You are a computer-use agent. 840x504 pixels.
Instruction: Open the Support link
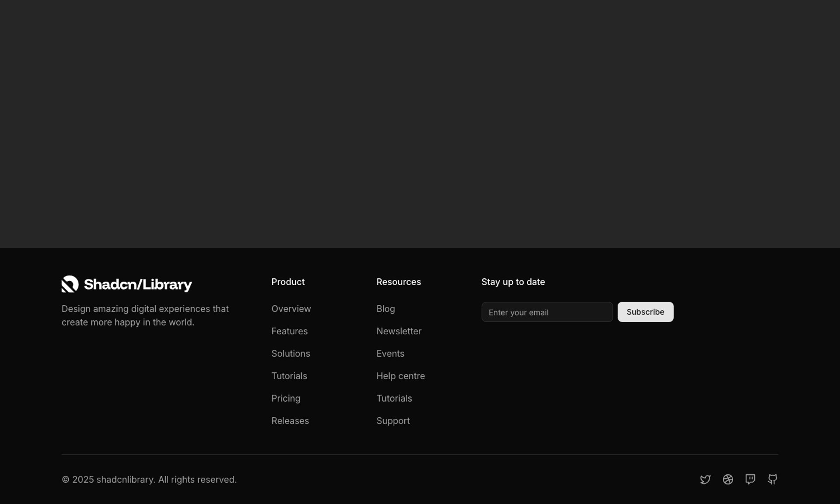pyautogui.click(x=393, y=421)
